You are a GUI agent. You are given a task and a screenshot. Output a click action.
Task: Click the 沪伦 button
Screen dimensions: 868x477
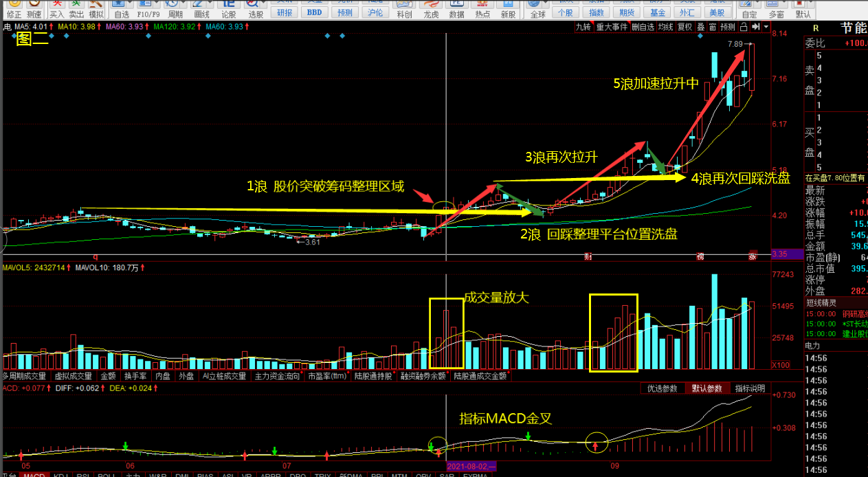click(375, 12)
